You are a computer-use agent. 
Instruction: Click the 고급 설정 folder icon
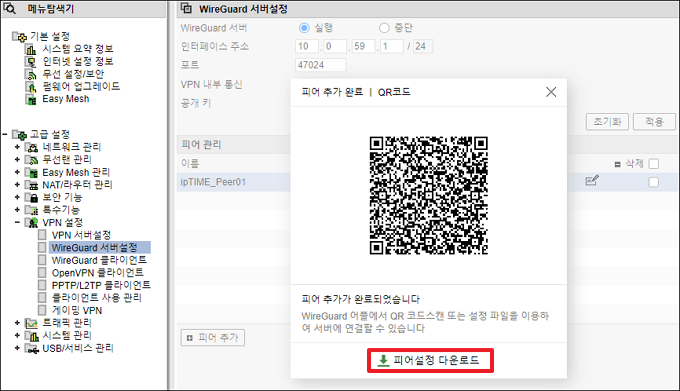click(20, 135)
